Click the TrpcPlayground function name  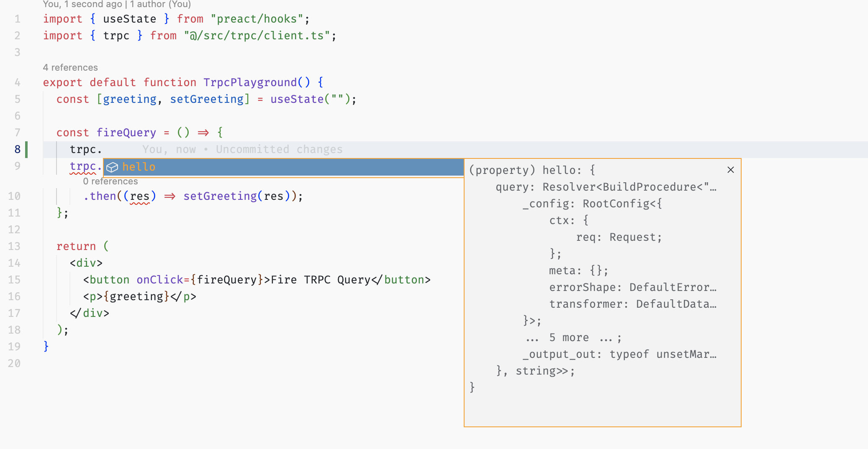pyautogui.click(x=250, y=83)
